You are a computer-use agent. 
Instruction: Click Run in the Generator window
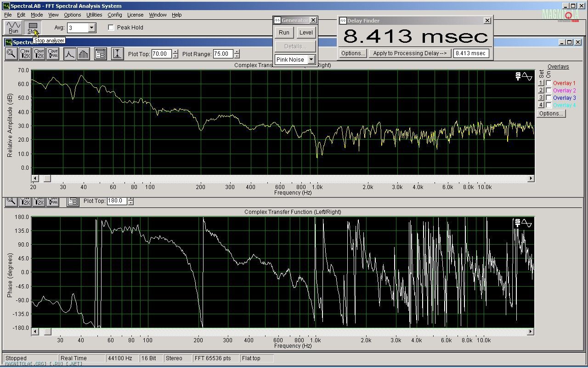click(x=284, y=33)
